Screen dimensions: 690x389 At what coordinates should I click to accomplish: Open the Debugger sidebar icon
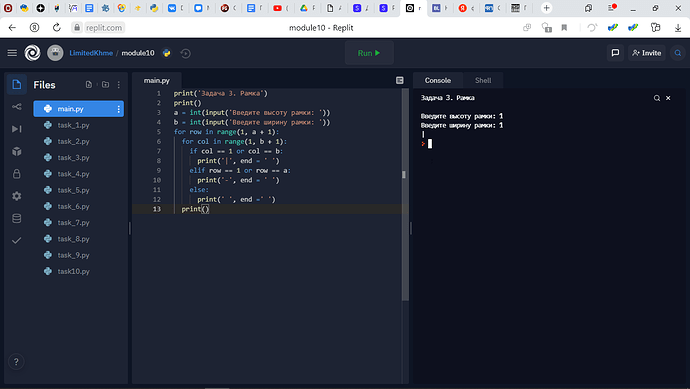click(x=16, y=129)
